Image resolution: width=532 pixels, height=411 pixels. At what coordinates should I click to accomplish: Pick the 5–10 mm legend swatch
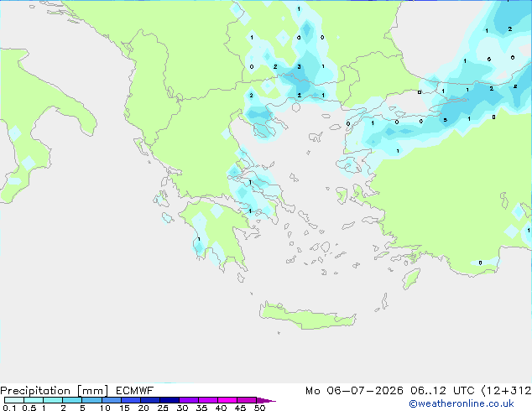point(91,400)
